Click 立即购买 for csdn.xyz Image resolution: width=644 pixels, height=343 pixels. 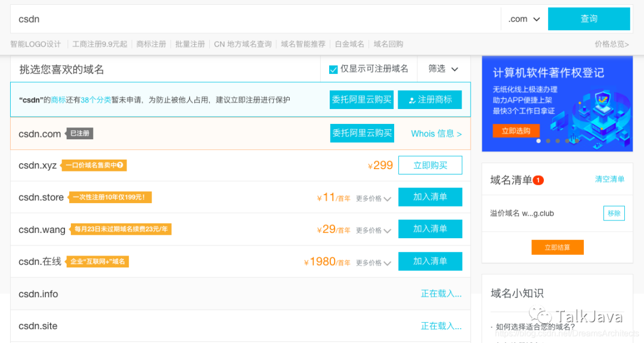pyautogui.click(x=430, y=166)
